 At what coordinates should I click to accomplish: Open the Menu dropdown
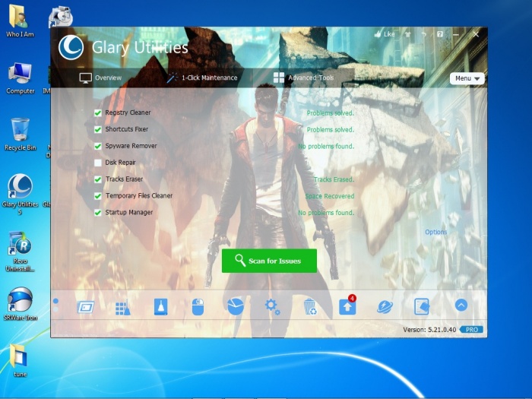tap(467, 78)
